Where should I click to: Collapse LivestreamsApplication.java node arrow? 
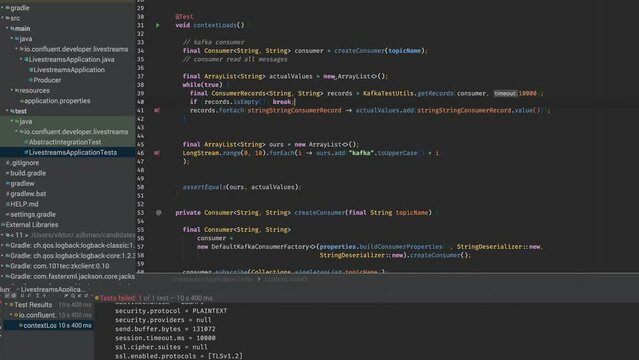tap(21, 60)
